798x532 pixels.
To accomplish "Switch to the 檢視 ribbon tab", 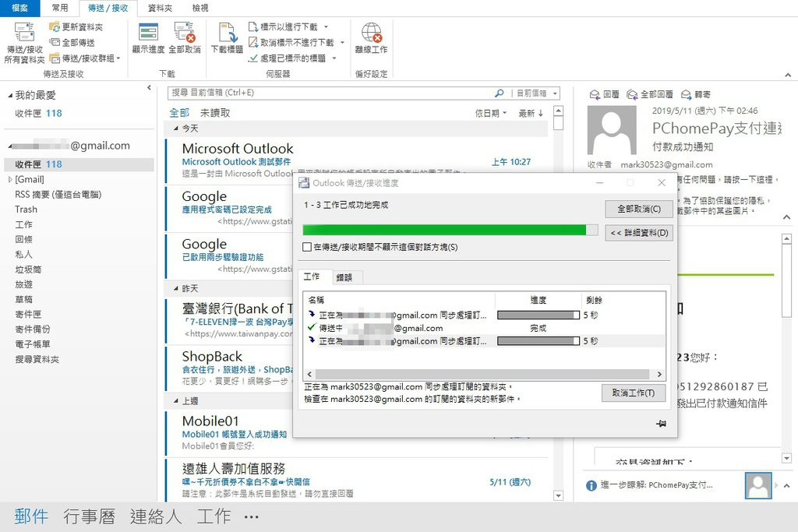I will coord(200,8).
